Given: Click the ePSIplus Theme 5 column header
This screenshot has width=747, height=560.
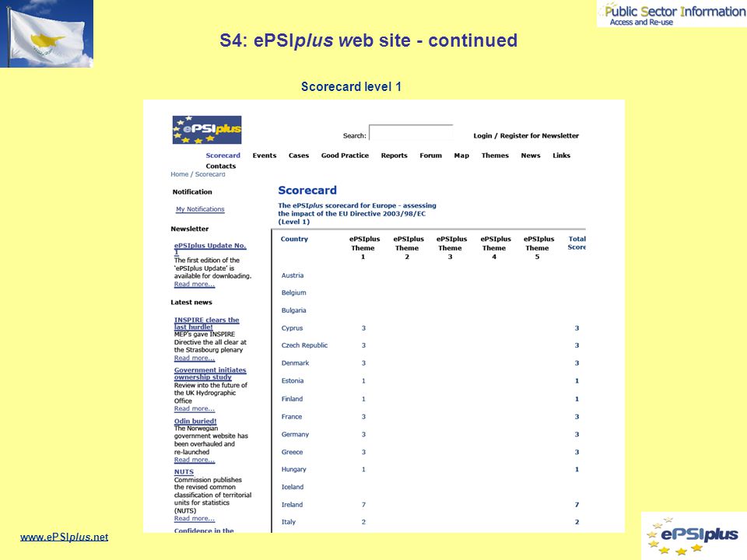Looking at the screenshot, I should tap(538, 247).
